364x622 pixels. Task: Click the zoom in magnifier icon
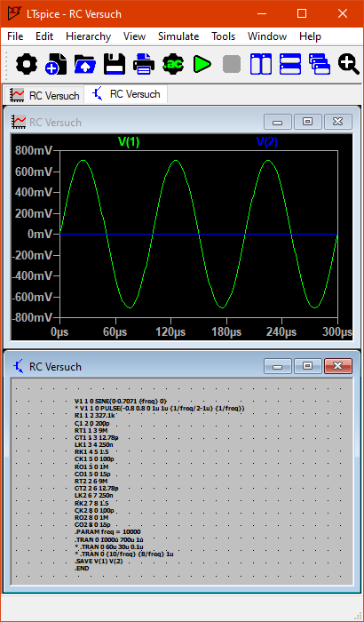point(349,64)
